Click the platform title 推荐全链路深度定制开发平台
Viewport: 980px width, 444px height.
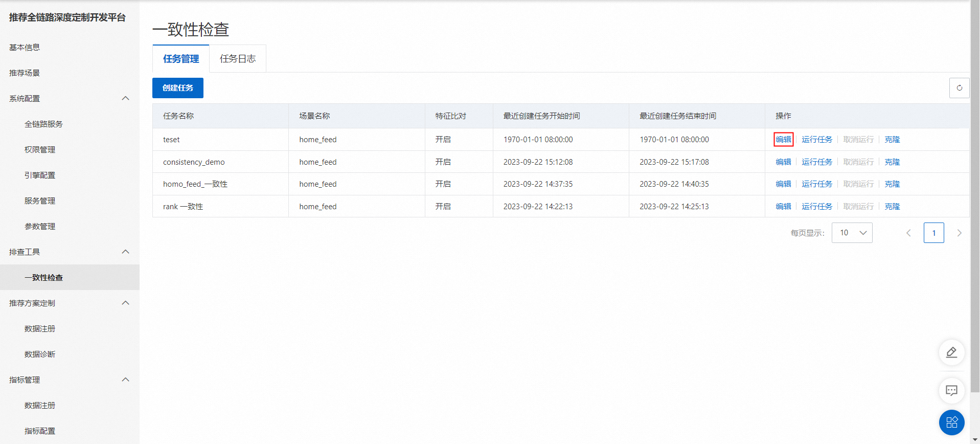[67, 17]
